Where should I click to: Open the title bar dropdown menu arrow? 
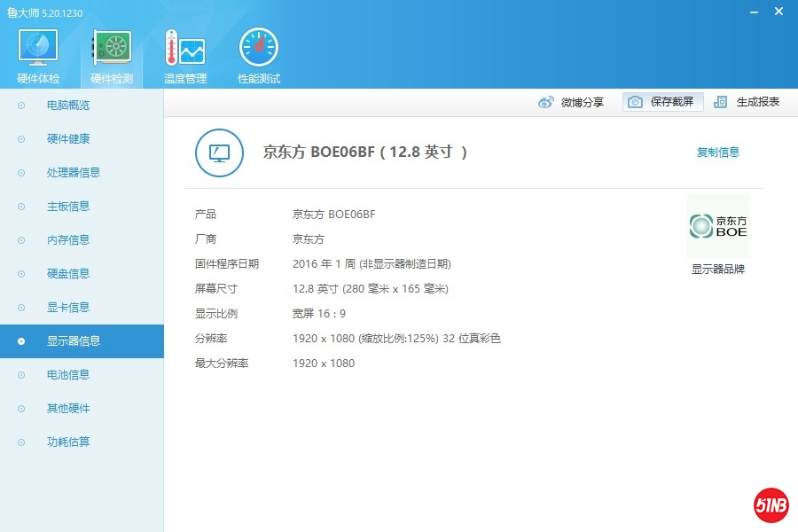(729, 12)
